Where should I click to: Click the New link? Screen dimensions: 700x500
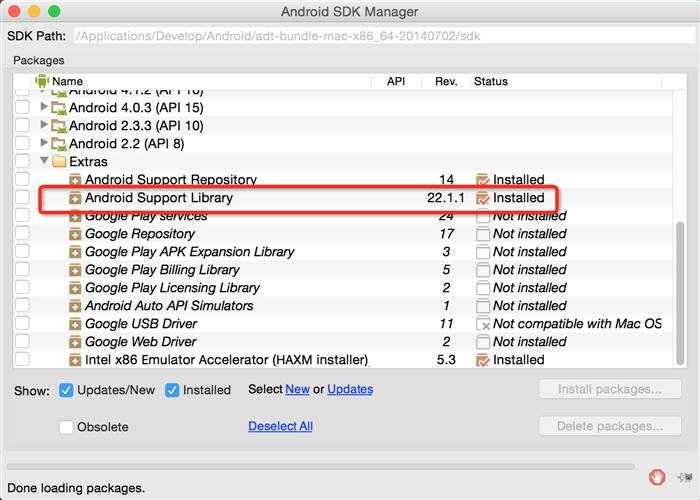coord(297,389)
